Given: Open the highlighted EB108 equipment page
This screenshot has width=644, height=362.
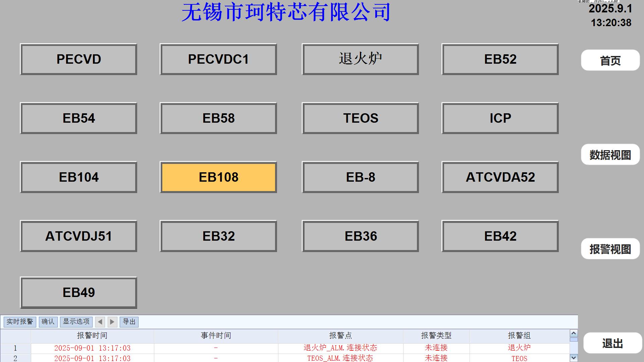Looking at the screenshot, I should [x=218, y=177].
